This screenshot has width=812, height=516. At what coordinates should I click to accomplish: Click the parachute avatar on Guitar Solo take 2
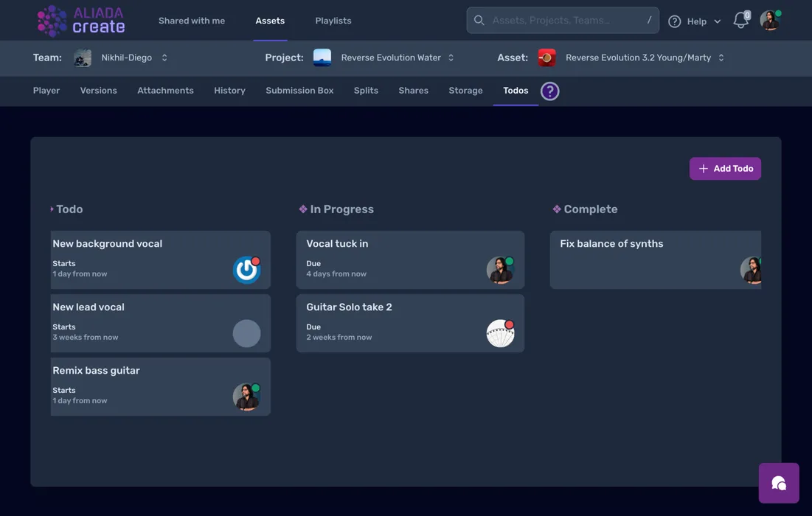coord(500,333)
